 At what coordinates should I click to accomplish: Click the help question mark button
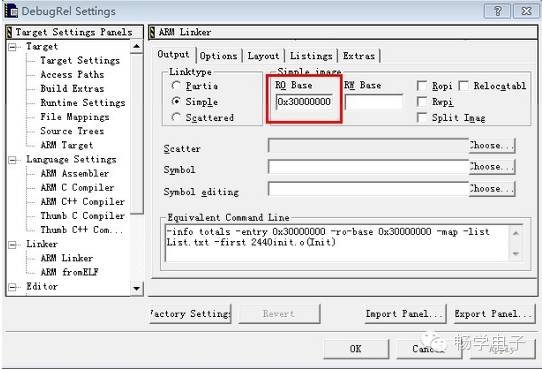[497, 11]
